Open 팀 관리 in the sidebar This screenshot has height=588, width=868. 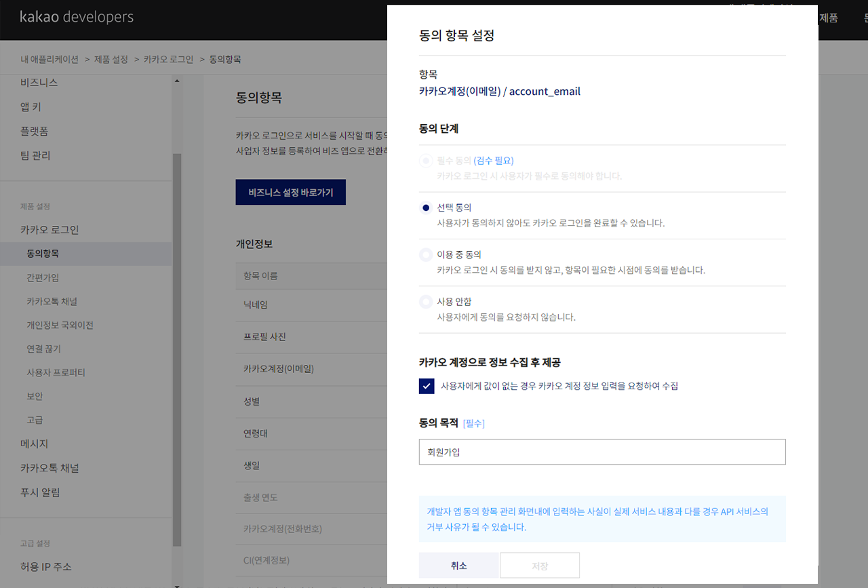(35, 155)
